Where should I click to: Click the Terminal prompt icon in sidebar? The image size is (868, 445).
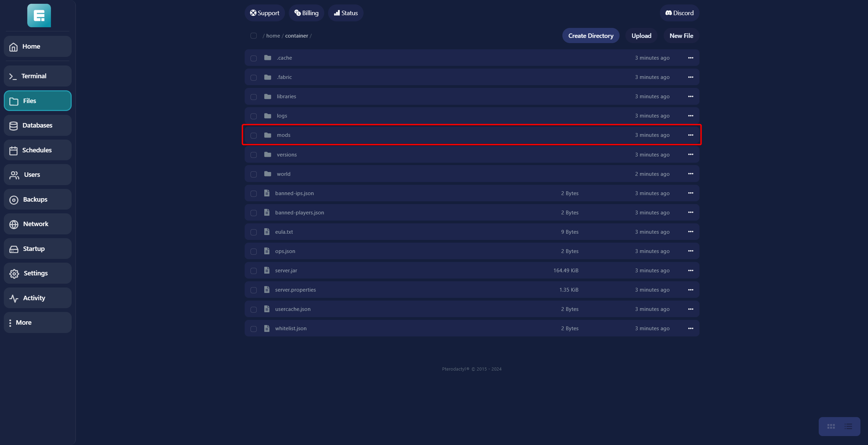point(13,76)
